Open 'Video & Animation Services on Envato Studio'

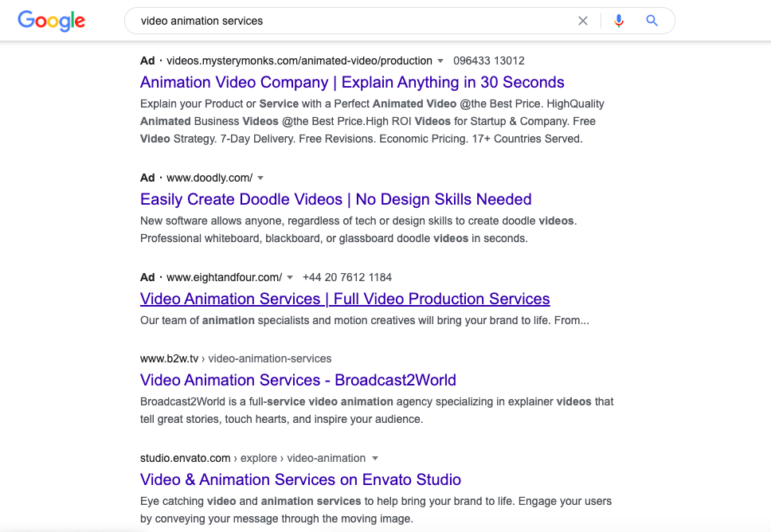coord(300,479)
